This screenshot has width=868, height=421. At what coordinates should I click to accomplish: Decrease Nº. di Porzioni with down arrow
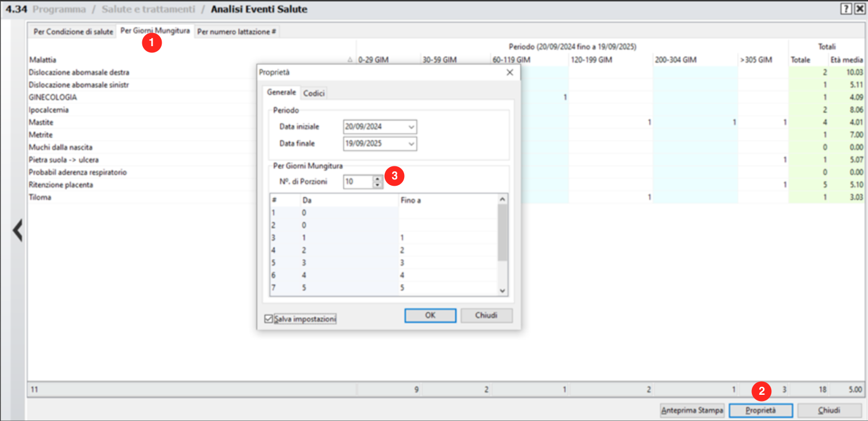tap(376, 185)
